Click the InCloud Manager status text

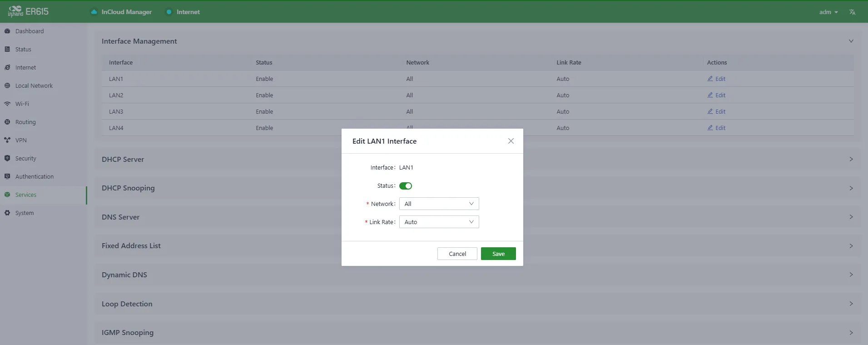[127, 12]
